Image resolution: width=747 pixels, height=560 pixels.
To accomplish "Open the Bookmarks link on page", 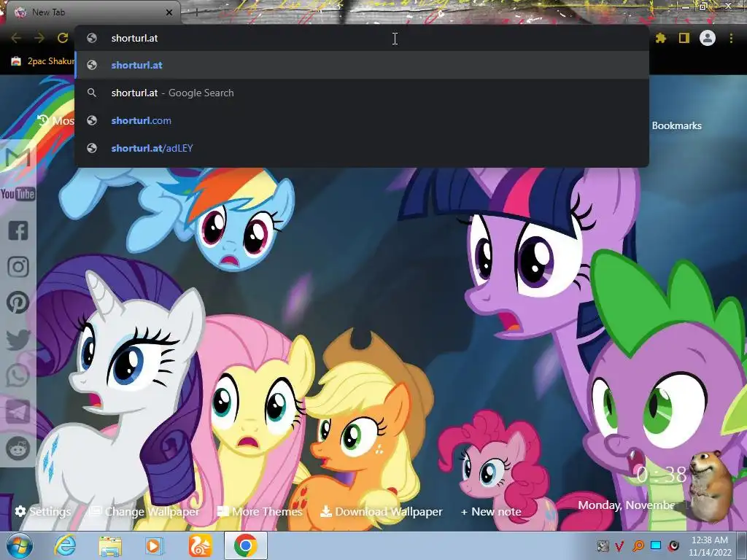I will [x=676, y=125].
